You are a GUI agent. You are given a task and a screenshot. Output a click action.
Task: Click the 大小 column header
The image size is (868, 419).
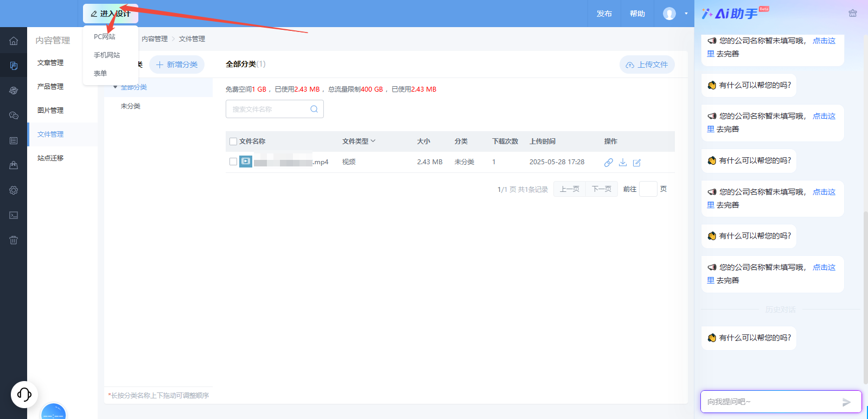click(x=424, y=141)
